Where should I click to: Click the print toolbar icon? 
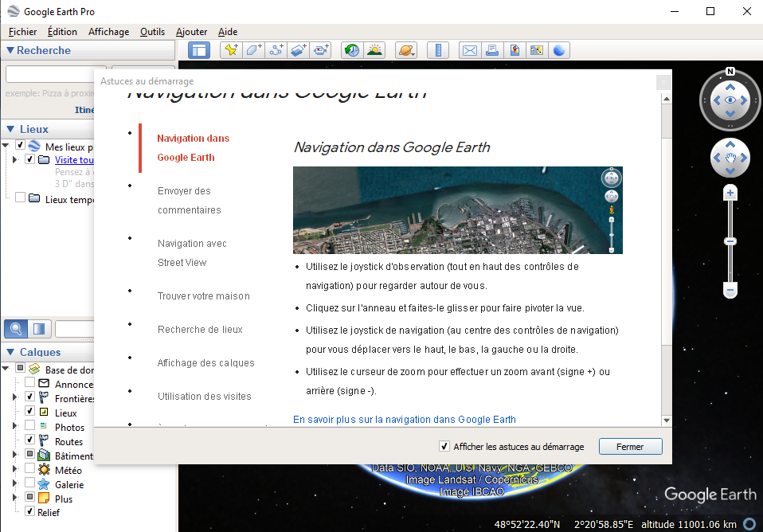(492, 50)
